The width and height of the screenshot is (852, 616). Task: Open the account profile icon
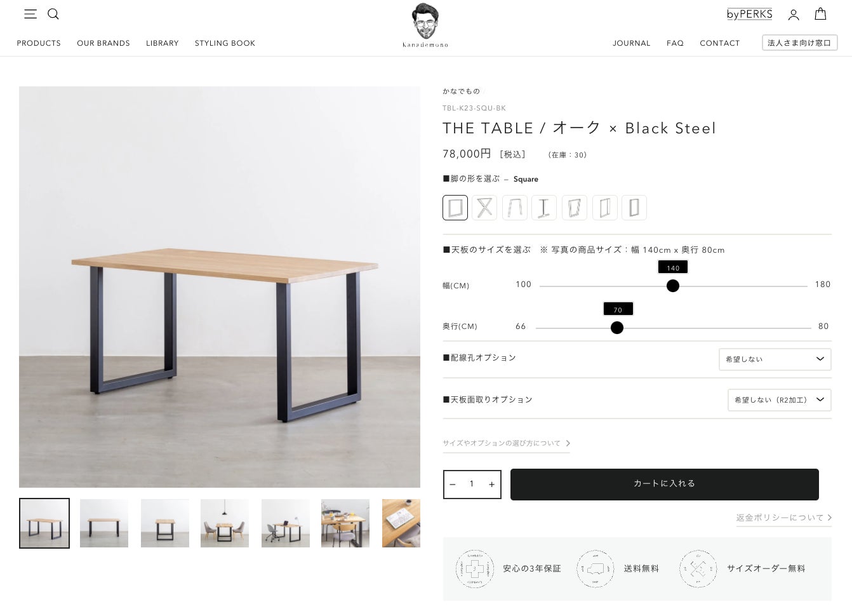(x=794, y=15)
